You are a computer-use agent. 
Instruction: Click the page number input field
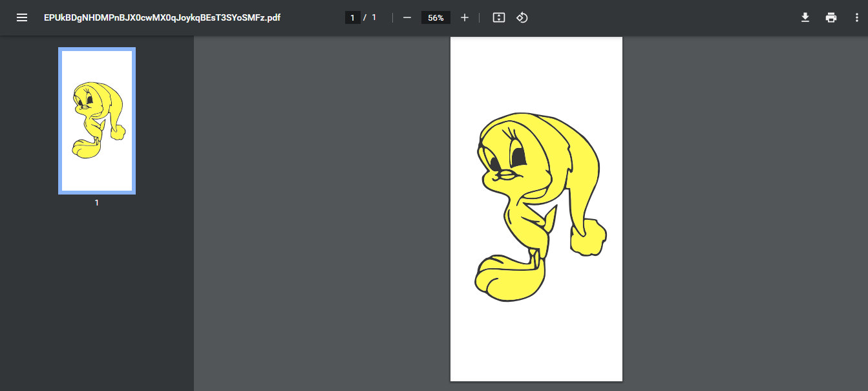[352, 17]
